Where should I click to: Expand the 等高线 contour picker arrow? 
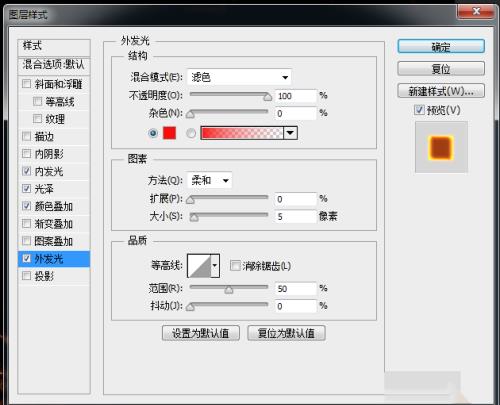[x=215, y=266]
